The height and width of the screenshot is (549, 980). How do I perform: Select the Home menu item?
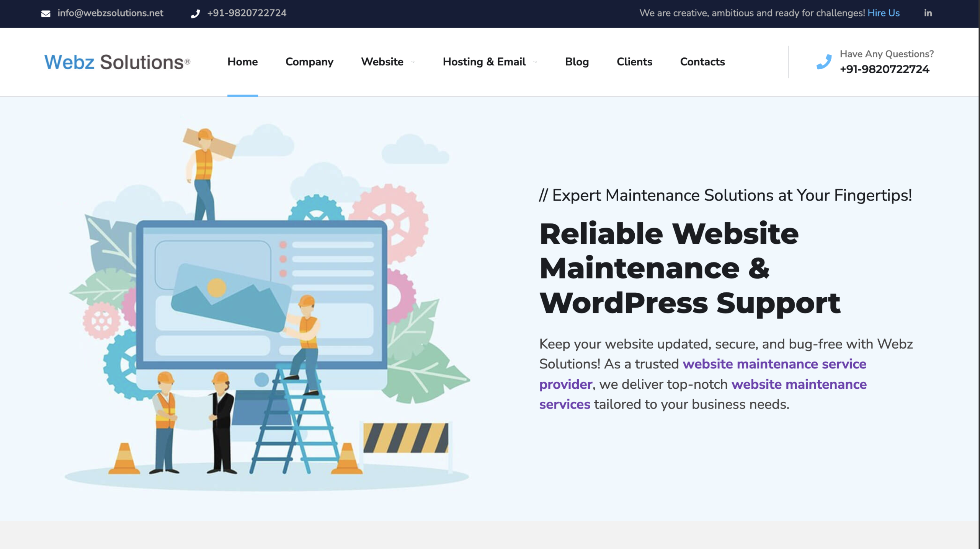(242, 62)
